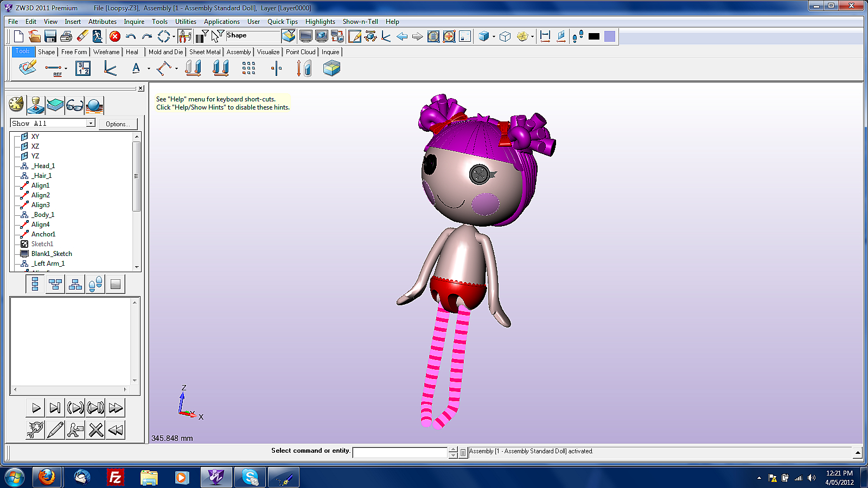This screenshot has height=488, width=868.
Task: Open the joystick input manager tab icon
Action: click(36, 105)
